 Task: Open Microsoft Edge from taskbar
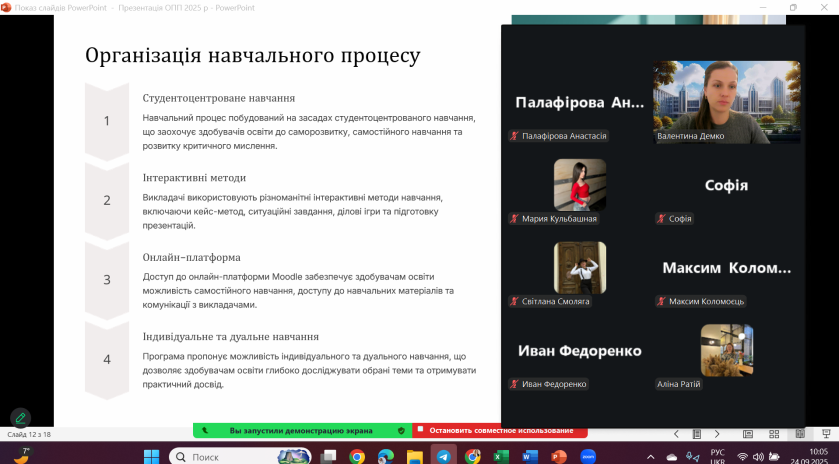[x=386, y=457]
